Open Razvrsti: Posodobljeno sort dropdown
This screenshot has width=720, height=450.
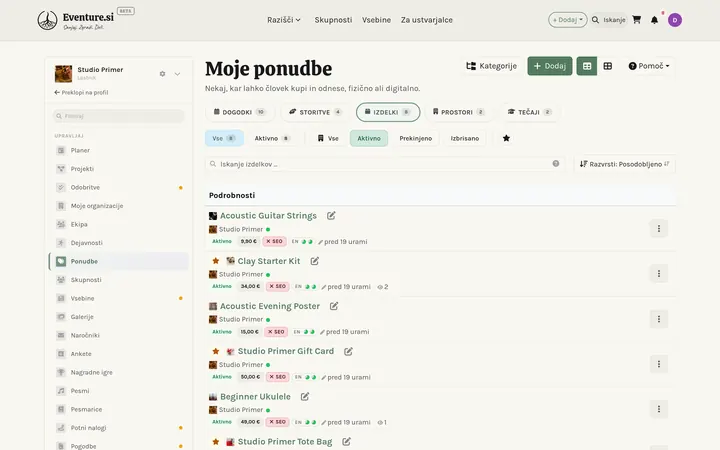tap(624, 164)
